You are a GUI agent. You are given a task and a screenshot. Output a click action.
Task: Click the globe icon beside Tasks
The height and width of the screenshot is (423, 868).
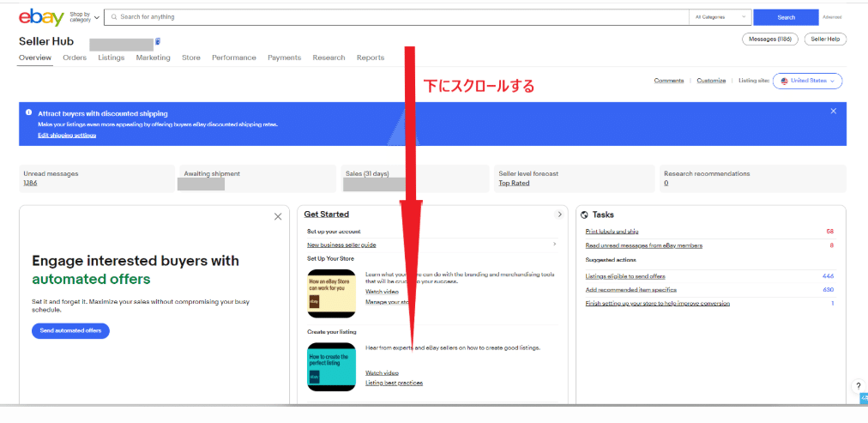[x=585, y=215]
